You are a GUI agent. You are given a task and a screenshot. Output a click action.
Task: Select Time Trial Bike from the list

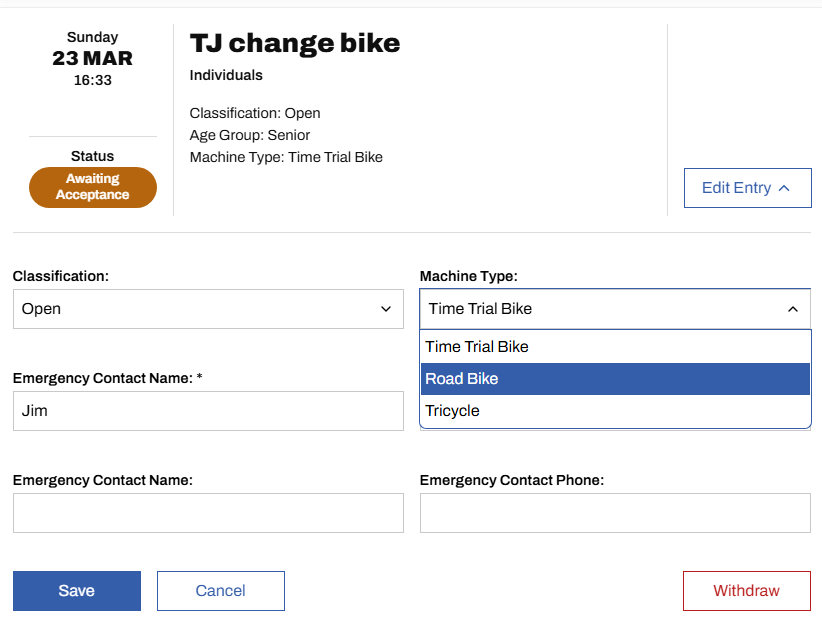pyautogui.click(x=477, y=347)
